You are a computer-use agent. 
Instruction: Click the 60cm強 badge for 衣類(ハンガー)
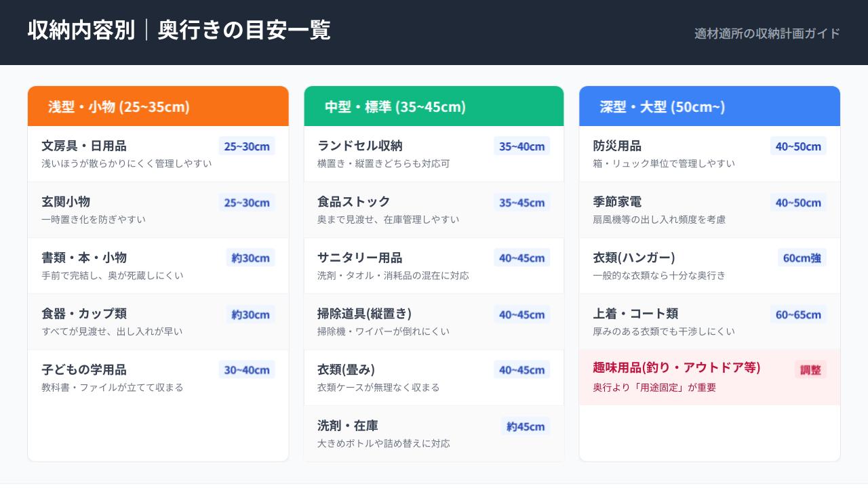click(x=802, y=258)
